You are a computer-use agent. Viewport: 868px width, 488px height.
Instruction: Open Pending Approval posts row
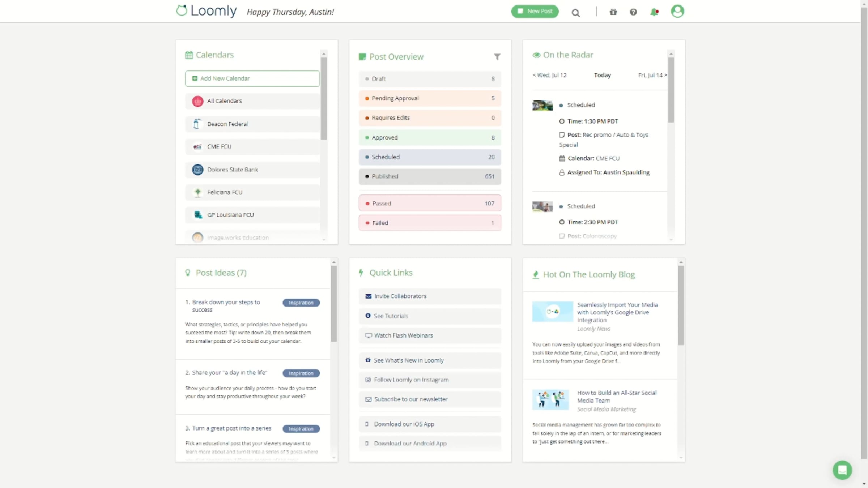coord(430,98)
